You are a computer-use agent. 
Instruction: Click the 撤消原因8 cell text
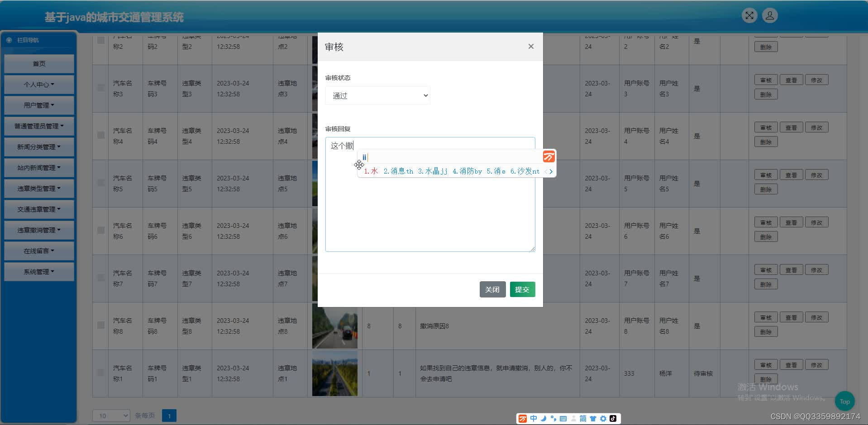click(x=434, y=326)
